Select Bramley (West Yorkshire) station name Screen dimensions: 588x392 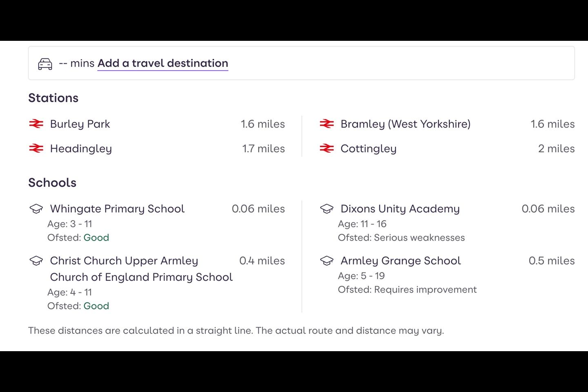point(405,124)
